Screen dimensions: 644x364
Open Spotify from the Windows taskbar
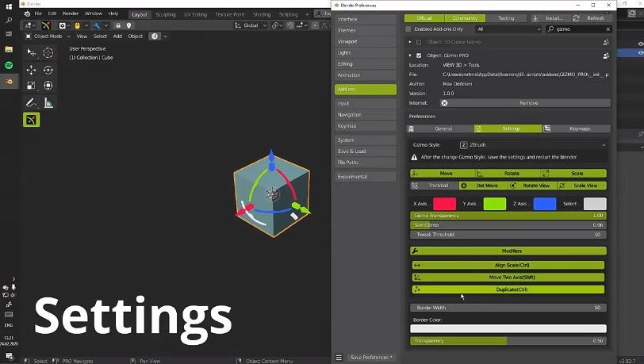pyautogui.click(x=9, y=65)
